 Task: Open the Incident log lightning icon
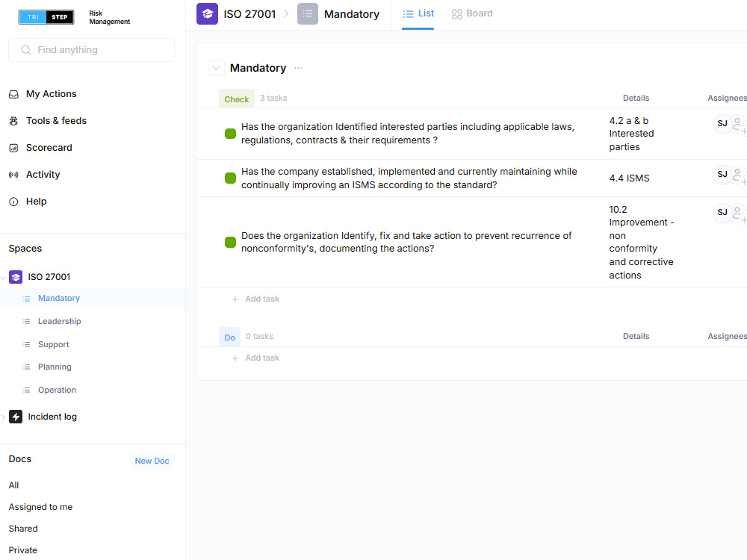pyautogui.click(x=15, y=416)
